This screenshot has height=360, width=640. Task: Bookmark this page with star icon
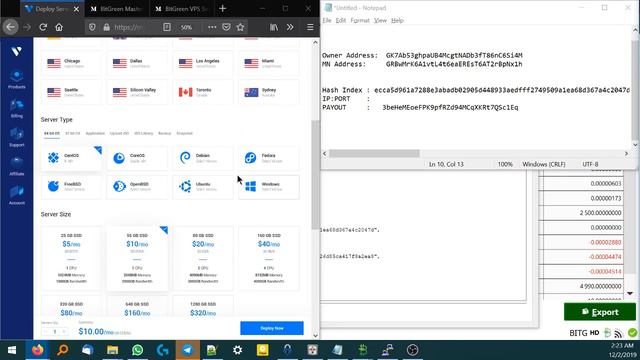pyautogui.click(x=240, y=27)
